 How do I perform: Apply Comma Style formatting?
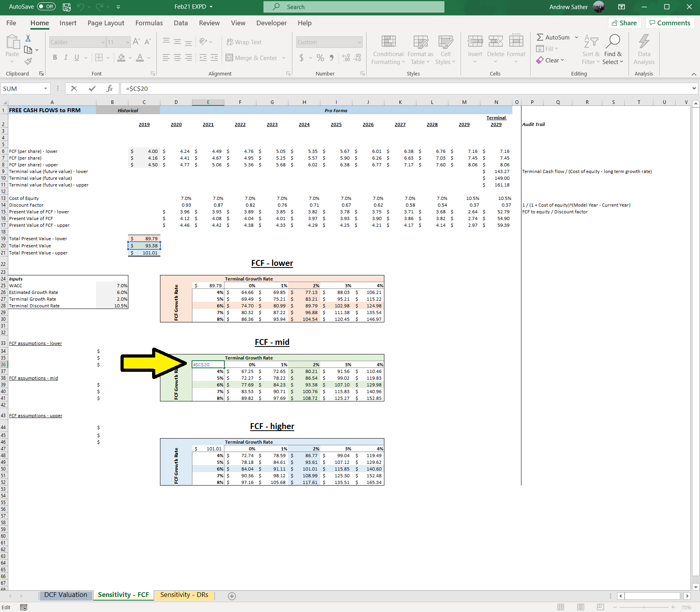(x=331, y=58)
